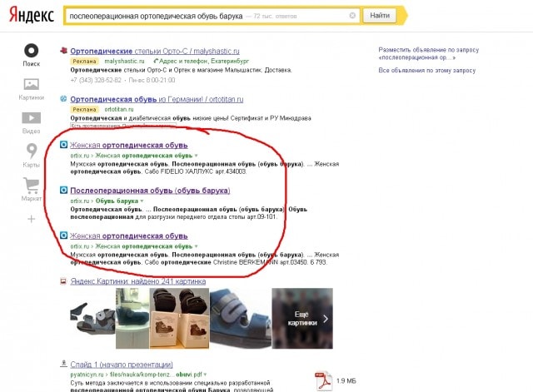
Task: Expand the dropdown arrow after Обувь барука
Action: click(x=142, y=201)
